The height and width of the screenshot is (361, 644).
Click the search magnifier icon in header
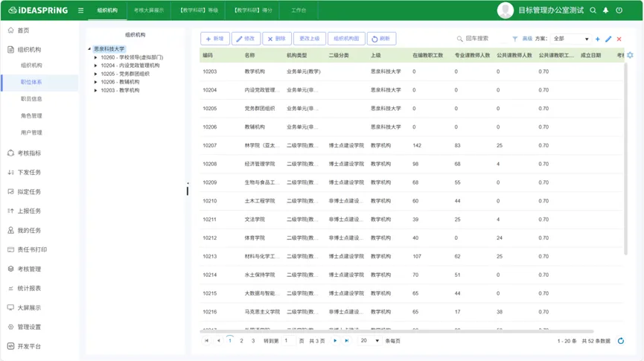click(x=593, y=10)
